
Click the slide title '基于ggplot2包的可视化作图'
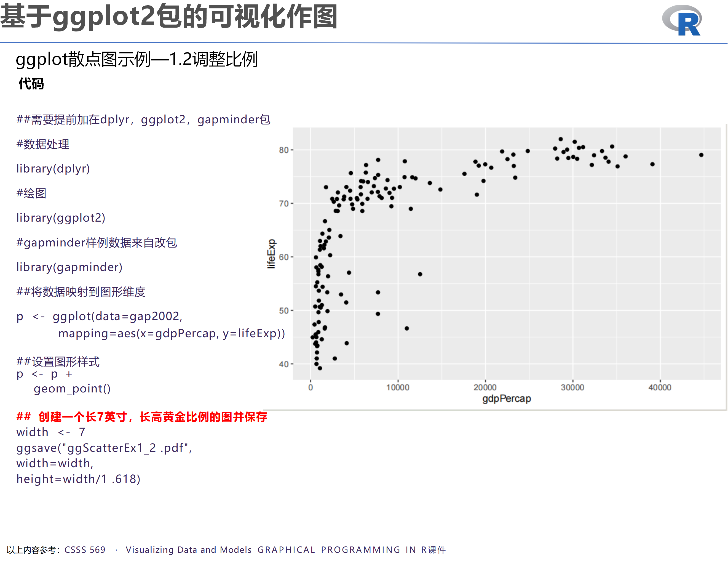pos(169,17)
